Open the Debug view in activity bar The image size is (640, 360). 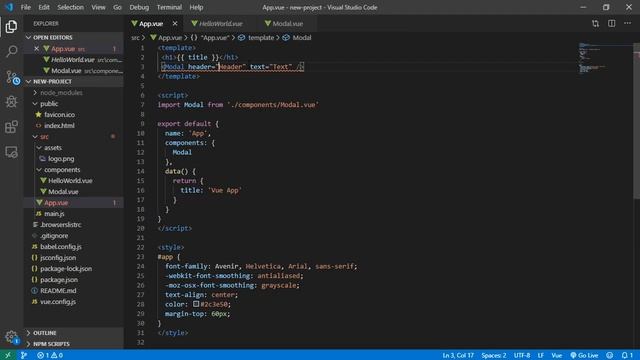11,102
